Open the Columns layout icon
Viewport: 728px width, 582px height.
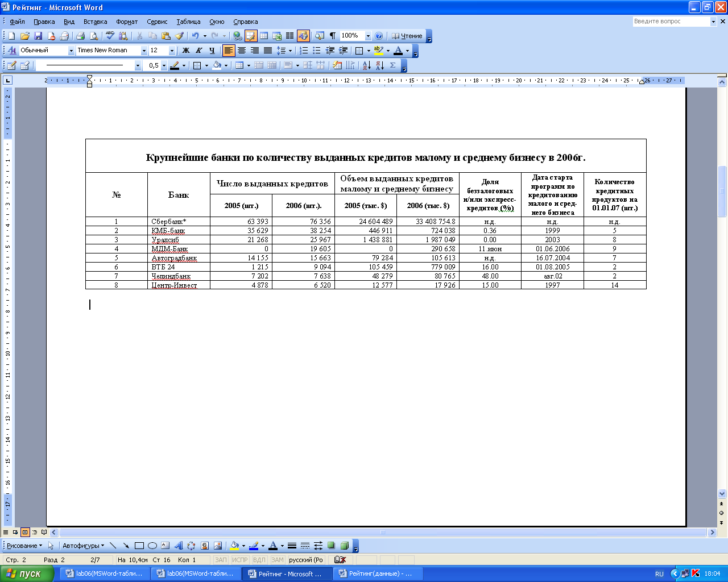coord(290,36)
